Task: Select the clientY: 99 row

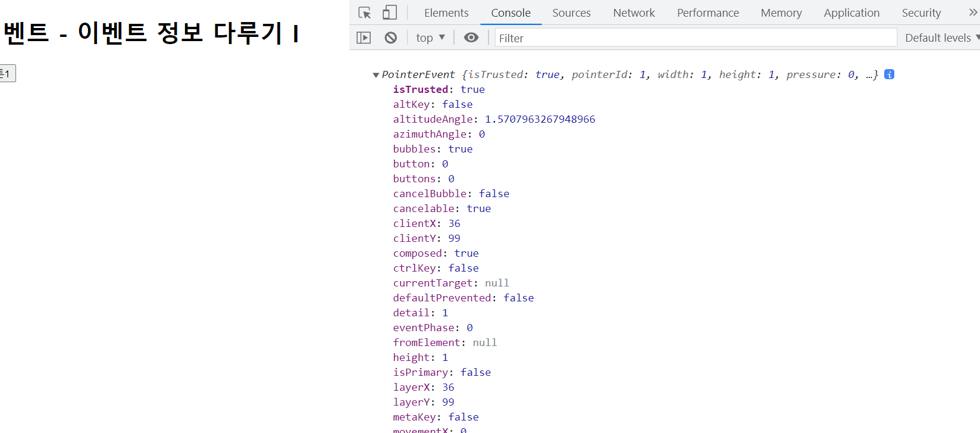Action: pos(427,238)
